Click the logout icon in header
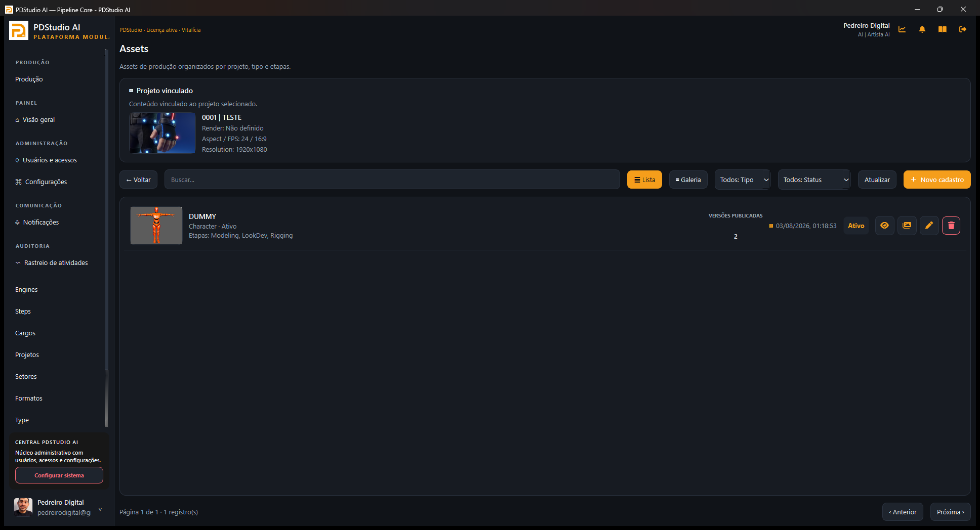Viewport: 980px width, 530px height. pos(963,29)
